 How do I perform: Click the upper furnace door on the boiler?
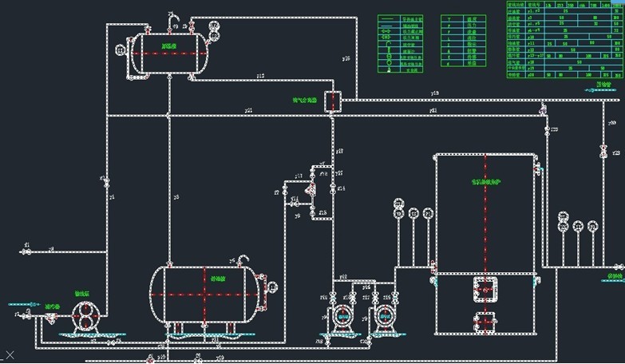pos(485,287)
